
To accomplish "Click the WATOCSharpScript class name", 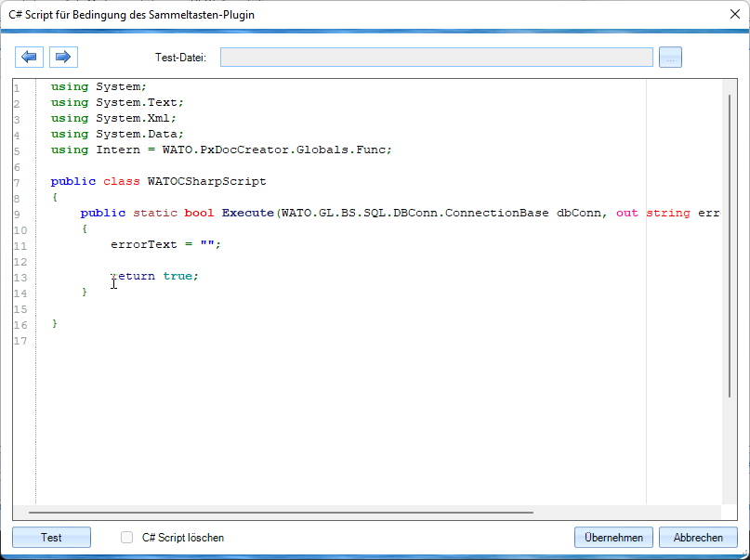I will point(206,181).
